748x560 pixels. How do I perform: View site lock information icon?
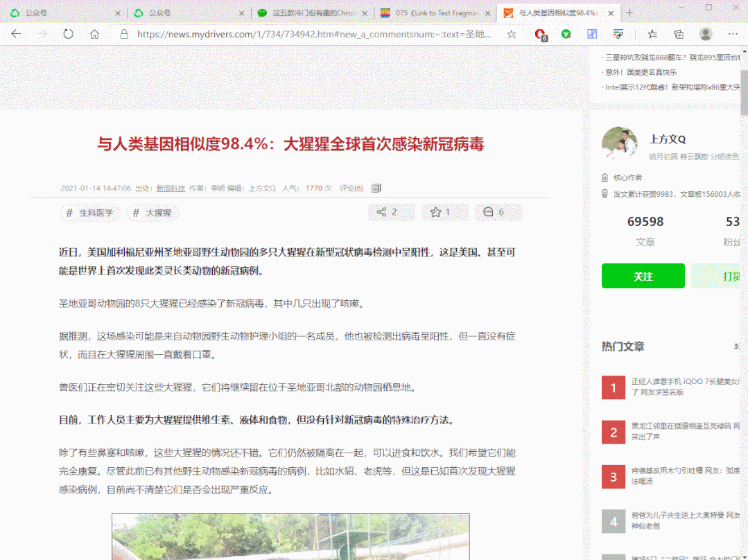click(124, 34)
